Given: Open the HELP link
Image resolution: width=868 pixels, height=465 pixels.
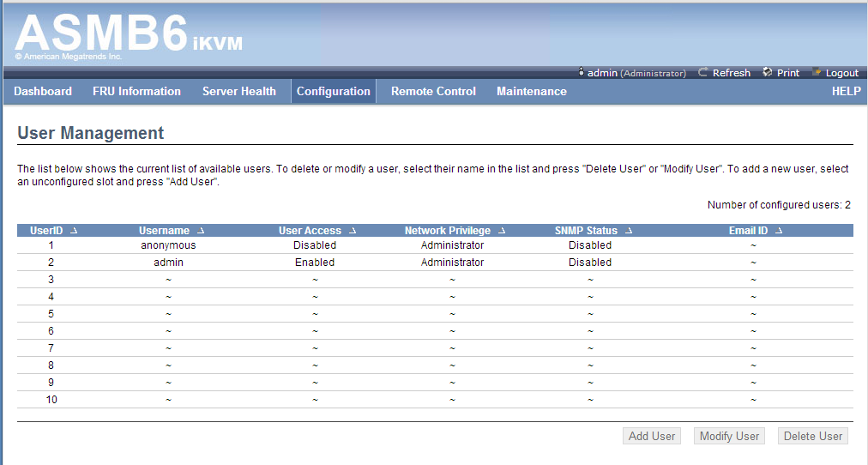Looking at the screenshot, I should [x=846, y=91].
